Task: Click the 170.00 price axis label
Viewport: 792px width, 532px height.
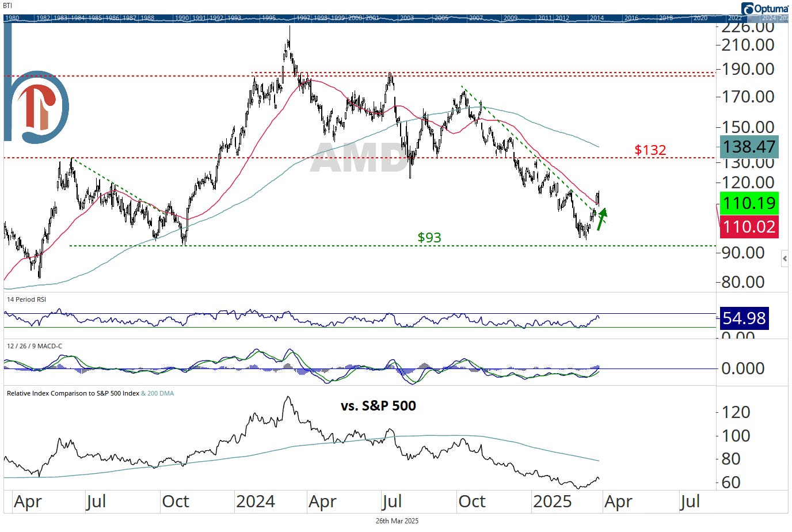Action: point(748,97)
